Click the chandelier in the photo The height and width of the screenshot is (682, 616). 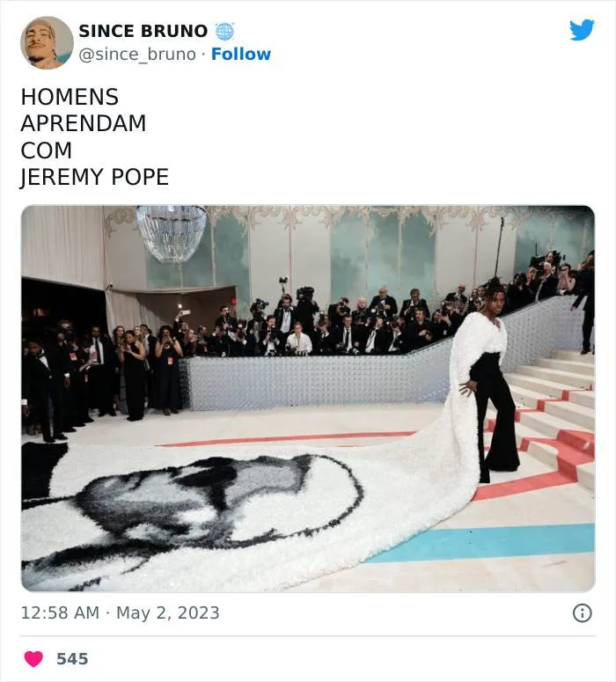pyautogui.click(x=172, y=231)
